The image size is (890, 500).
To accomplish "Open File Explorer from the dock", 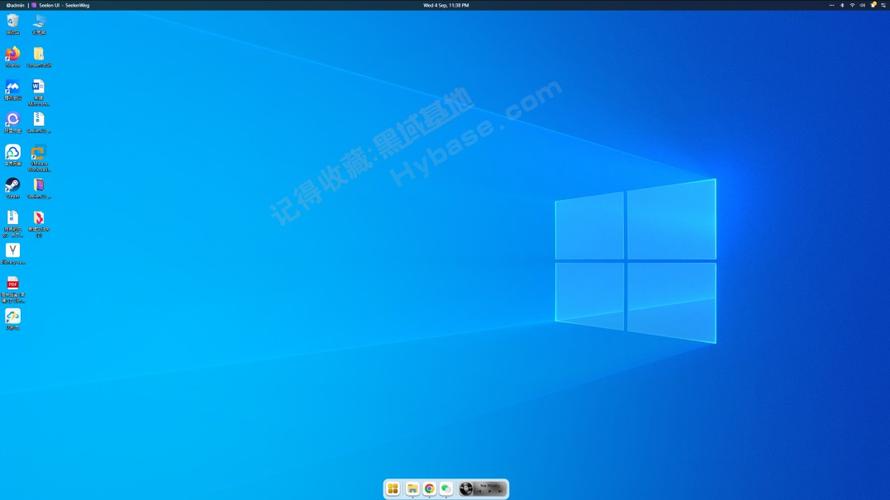I will [x=413, y=489].
